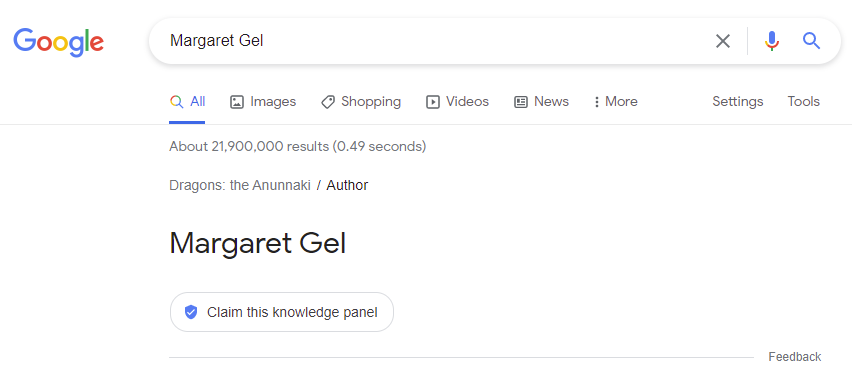Screen dimensions: 852x388
Task: Claim this knowledge panel
Action: (281, 312)
